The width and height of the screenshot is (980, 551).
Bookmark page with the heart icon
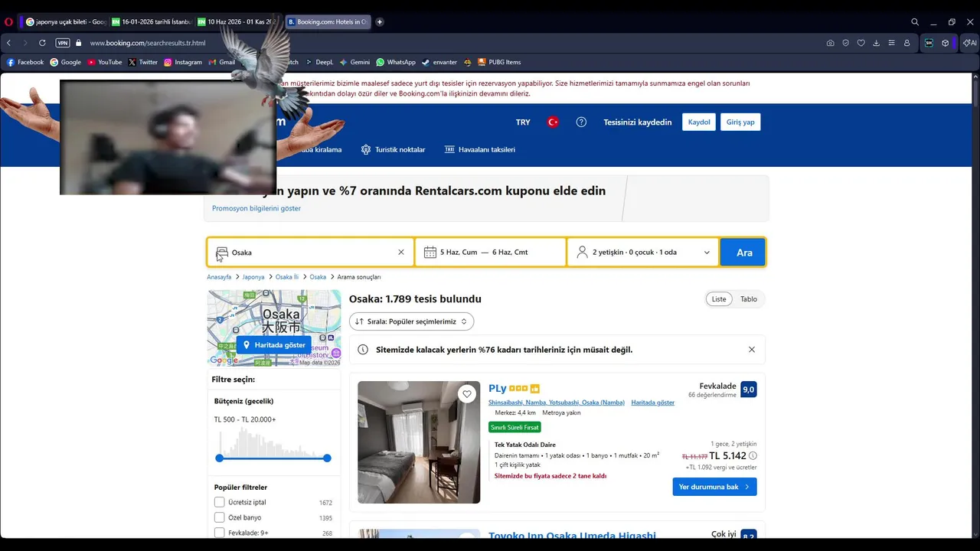tap(861, 43)
